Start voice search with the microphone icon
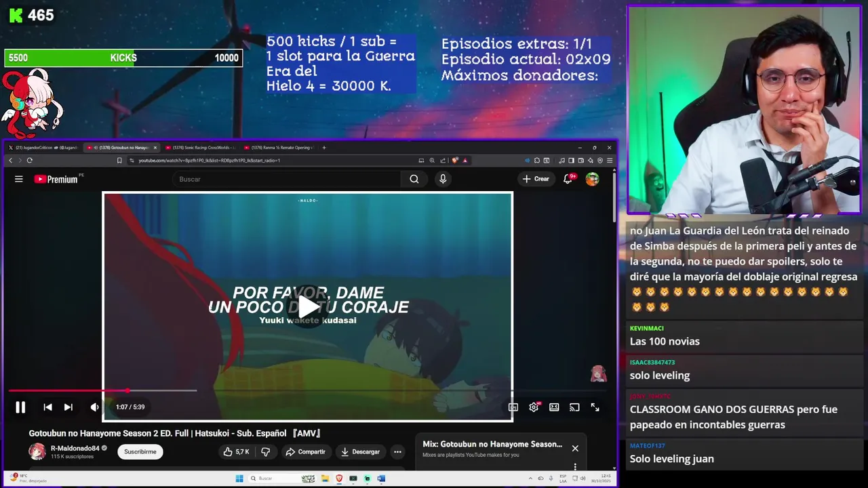The width and height of the screenshot is (868, 488). coord(443,179)
